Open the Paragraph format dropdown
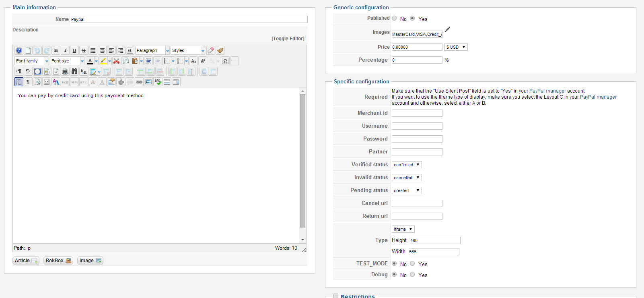 coord(152,50)
